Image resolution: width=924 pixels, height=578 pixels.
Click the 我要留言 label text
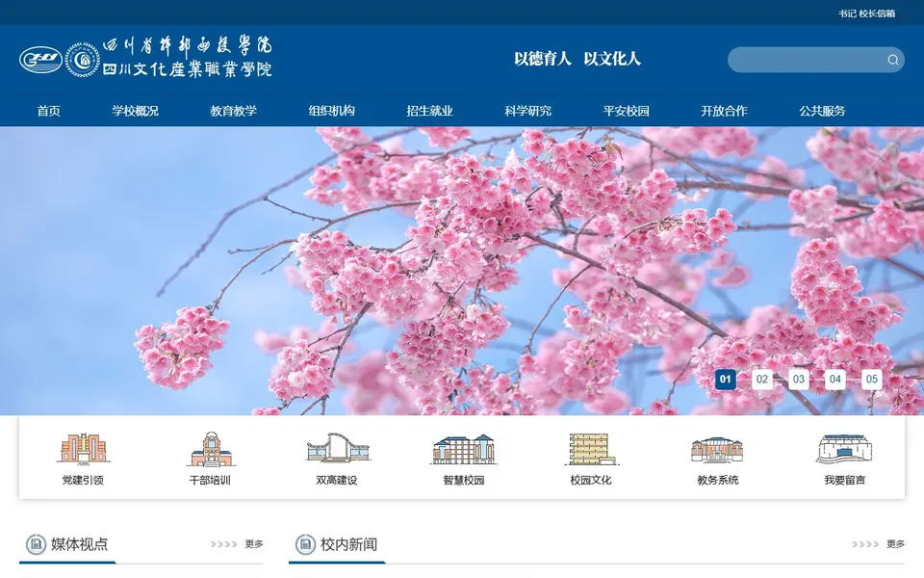[x=844, y=480]
